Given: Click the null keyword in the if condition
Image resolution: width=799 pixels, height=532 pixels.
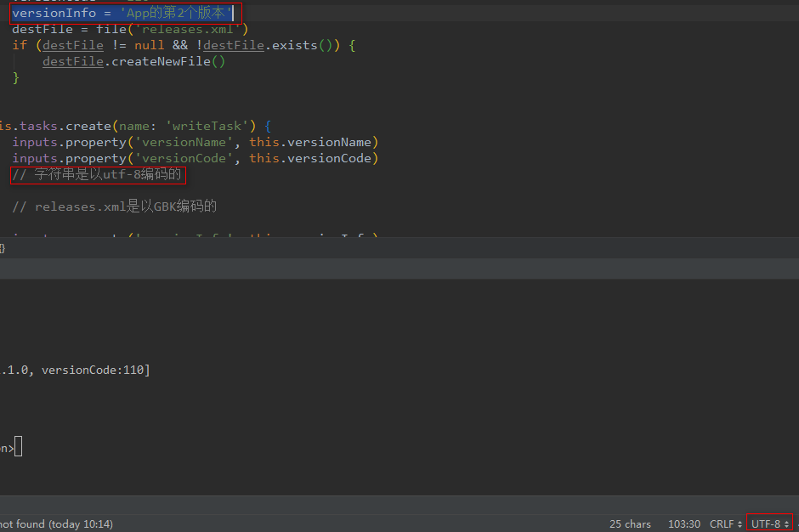Looking at the screenshot, I should [149, 45].
